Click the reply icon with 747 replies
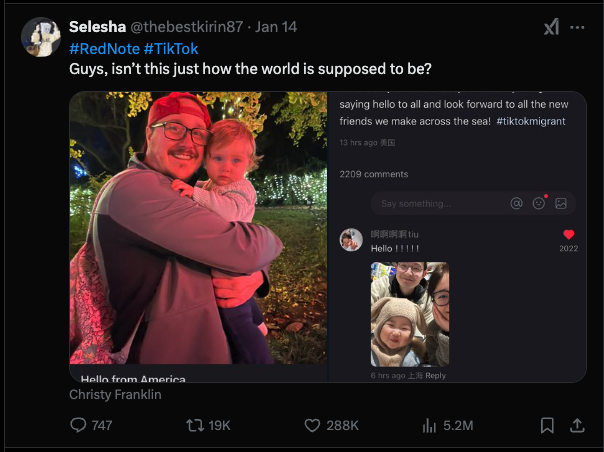Viewport: 604px width, 452px height. pyautogui.click(x=78, y=425)
